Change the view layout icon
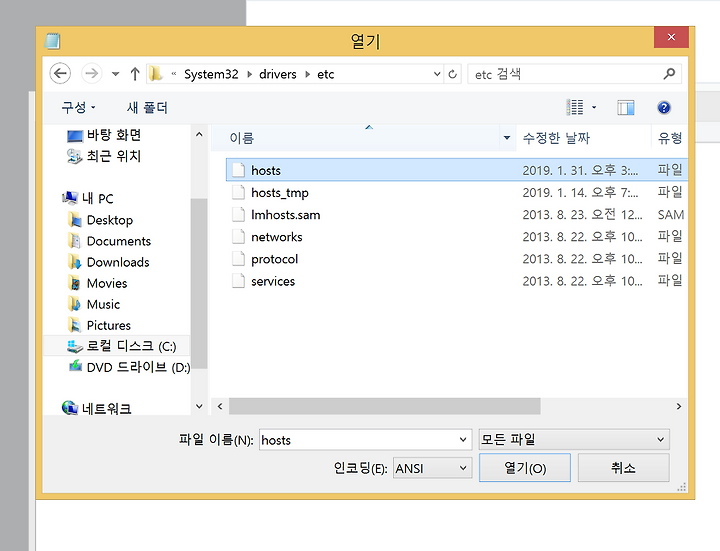This screenshot has width=720, height=551. [574, 107]
